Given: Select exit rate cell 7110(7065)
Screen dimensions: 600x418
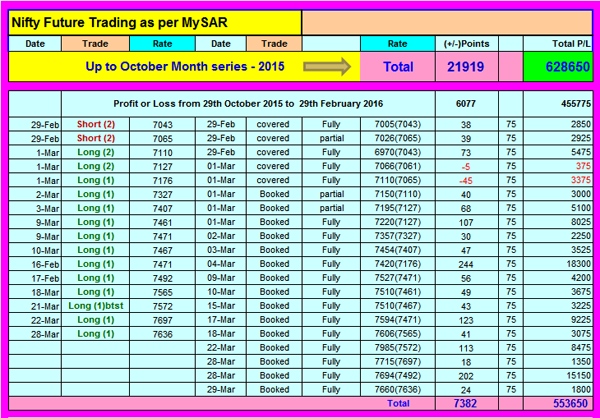Looking at the screenshot, I should [398, 180].
